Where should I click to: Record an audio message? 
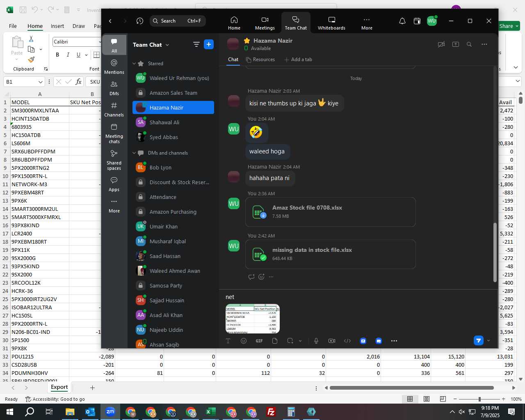[x=316, y=341]
